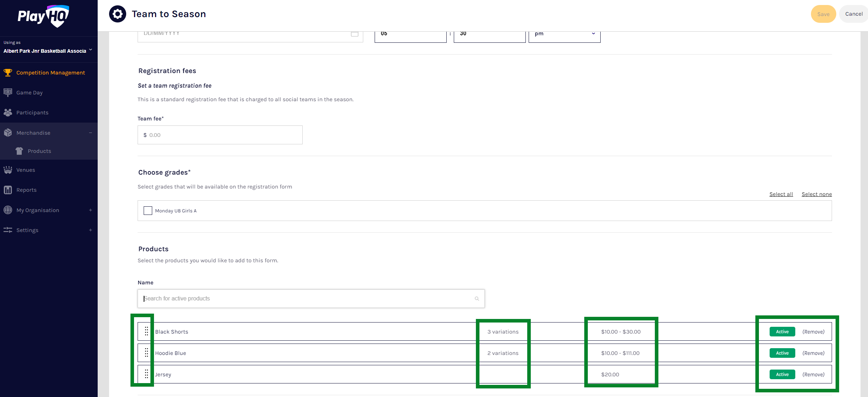Expand the Albert Park organisation switcher
The width and height of the screenshot is (868, 397).
[x=91, y=50]
